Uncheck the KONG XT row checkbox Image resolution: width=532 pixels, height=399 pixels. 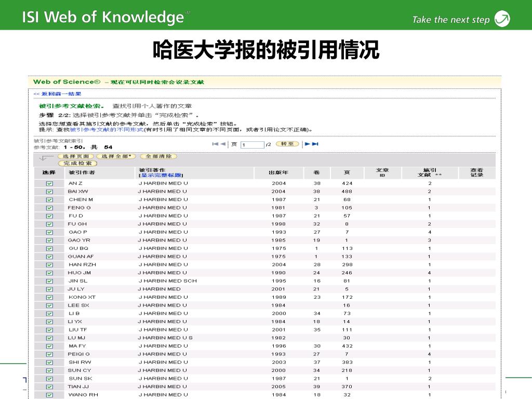click(x=49, y=298)
